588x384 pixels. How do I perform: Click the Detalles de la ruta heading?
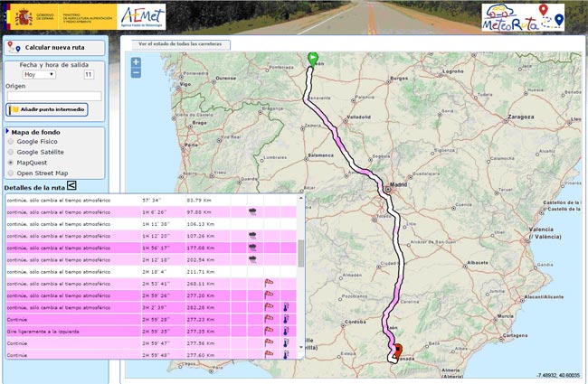click(34, 187)
